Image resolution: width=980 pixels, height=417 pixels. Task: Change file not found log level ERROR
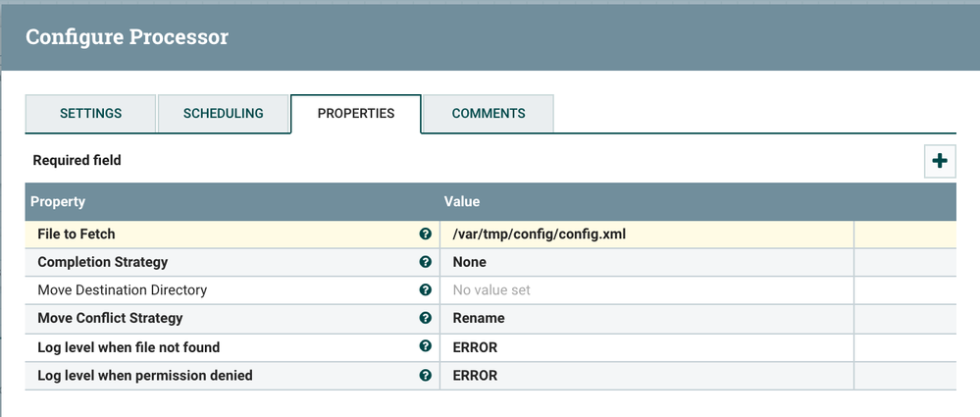(474, 346)
